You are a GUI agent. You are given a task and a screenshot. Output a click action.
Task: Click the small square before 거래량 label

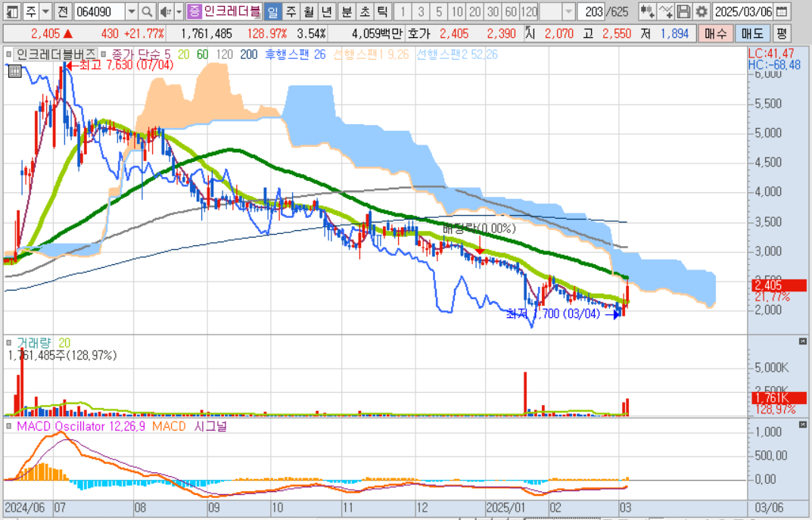click(9, 342)
